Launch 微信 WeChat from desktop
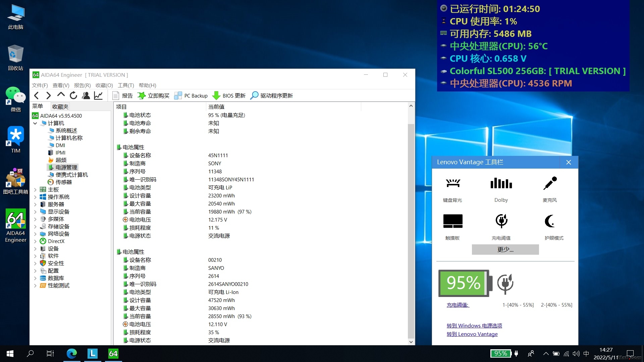This screenshot has width=644, height=362. click(x=15, y=99)
